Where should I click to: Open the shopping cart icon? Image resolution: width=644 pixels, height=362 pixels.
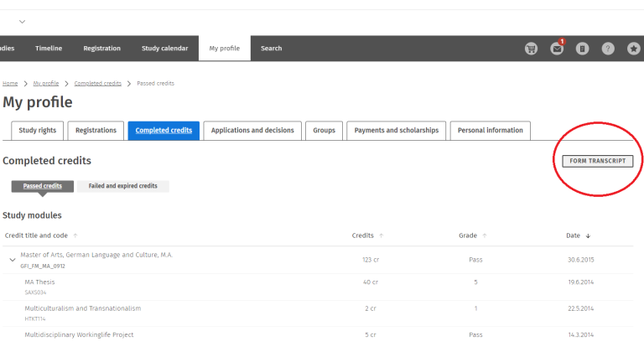531,49
